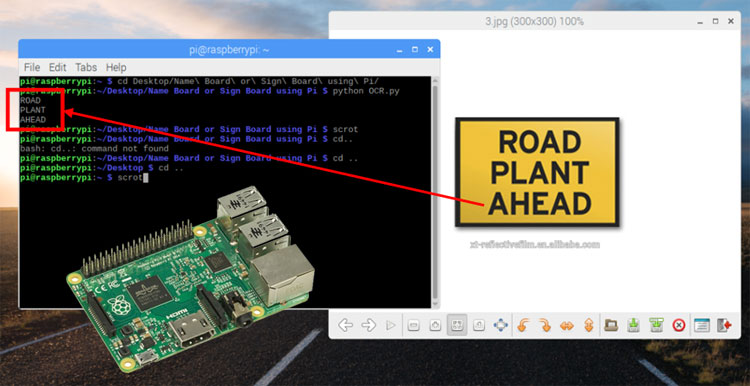Open the image viewer preferences
This screenshot has height=386, width=750.
tap(702, 326)
